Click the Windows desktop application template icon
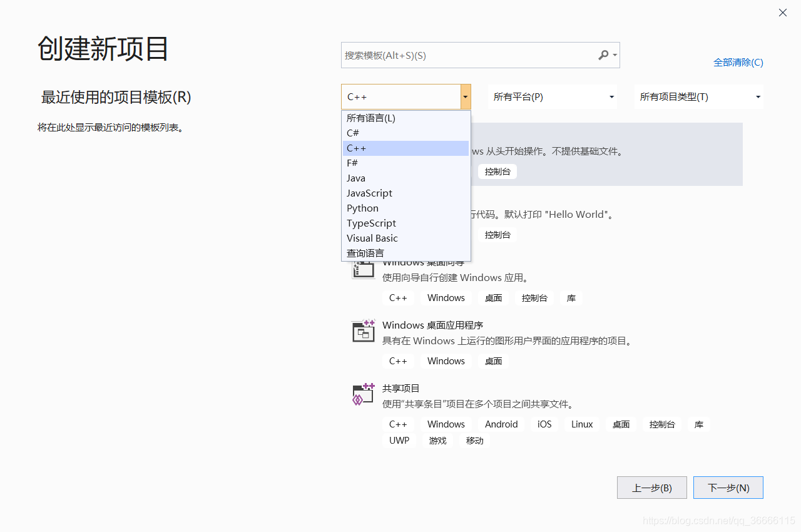Screen dimensions: 801x532 click(x=363, y=331)
